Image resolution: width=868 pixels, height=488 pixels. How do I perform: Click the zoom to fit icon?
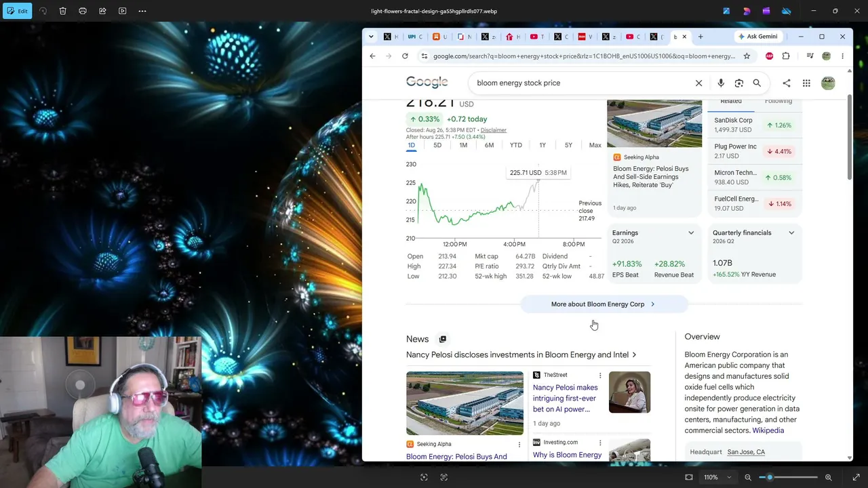[689, 477]
